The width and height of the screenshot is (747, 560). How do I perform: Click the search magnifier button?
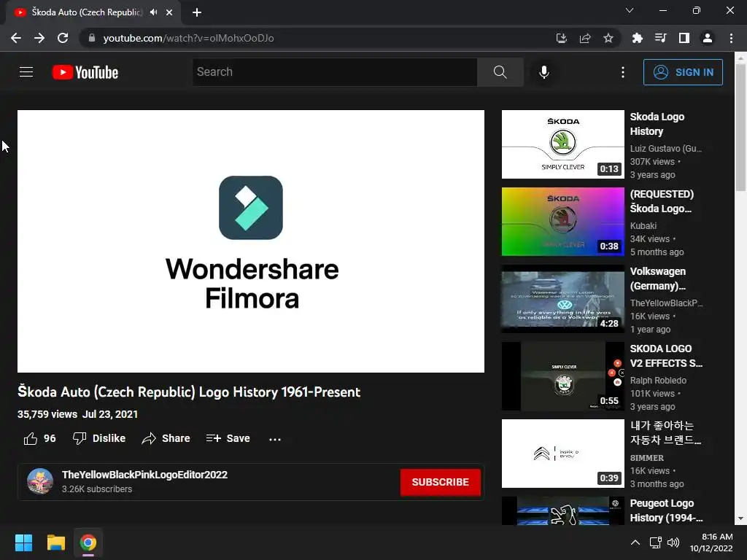click(500, 72)
